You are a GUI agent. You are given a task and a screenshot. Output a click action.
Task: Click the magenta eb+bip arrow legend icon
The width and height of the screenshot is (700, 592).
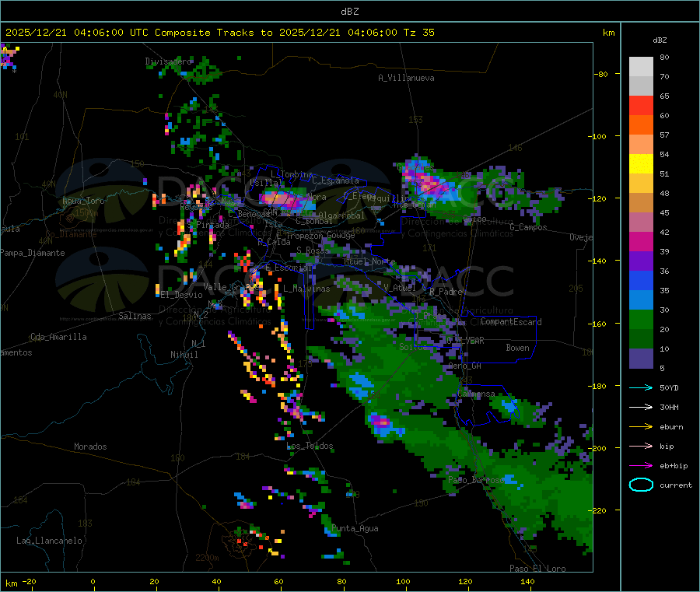pos(641,466)
